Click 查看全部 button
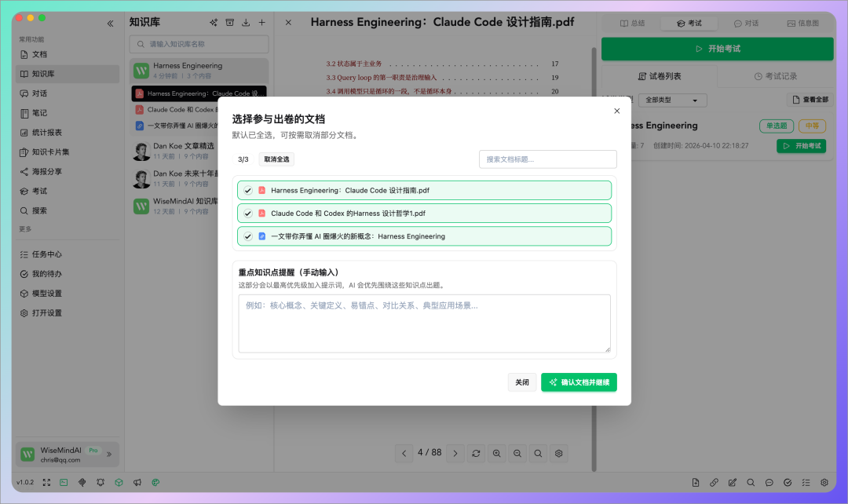 (x=810, y=100)
